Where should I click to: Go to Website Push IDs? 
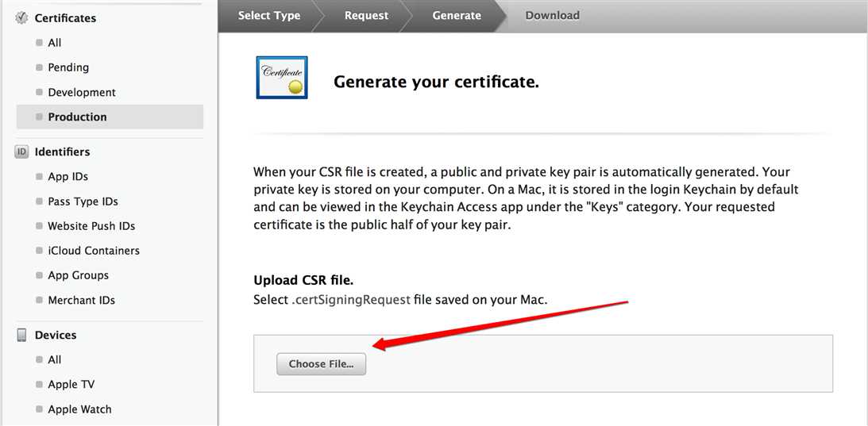pos(91,226)
